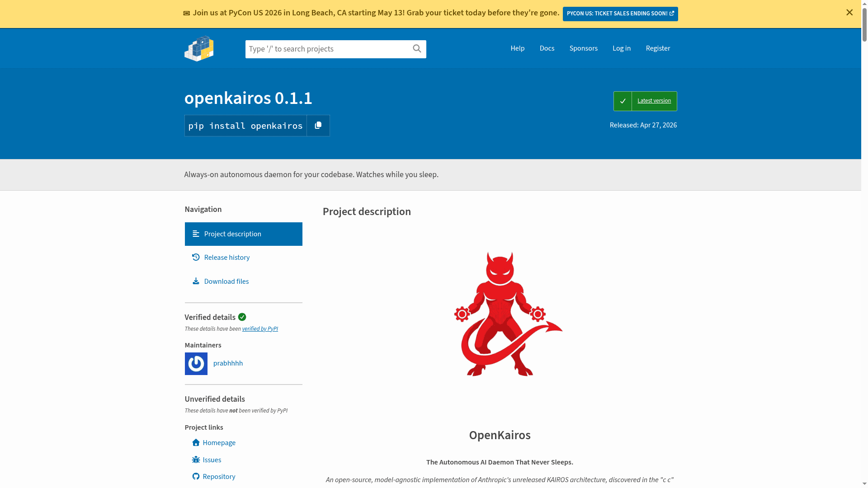Click the Repository GitHub icon

pyautogui.click(x=196, y=476)
